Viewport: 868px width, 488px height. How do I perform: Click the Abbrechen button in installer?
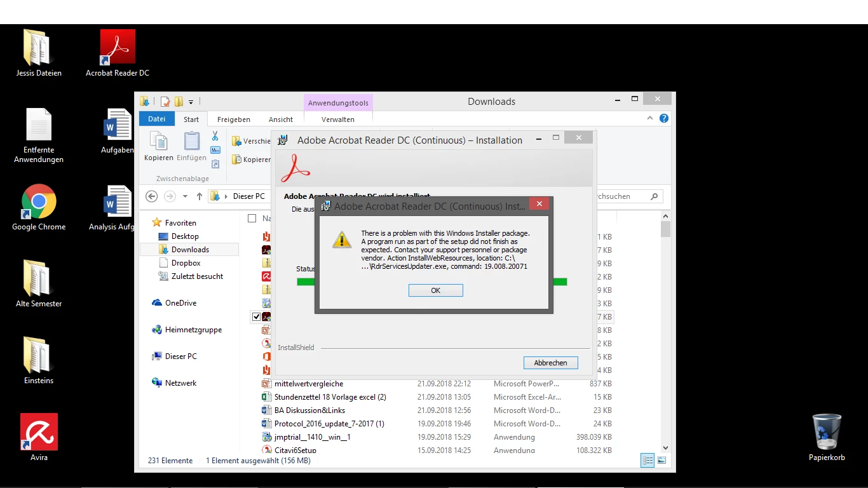click(550, 363)
